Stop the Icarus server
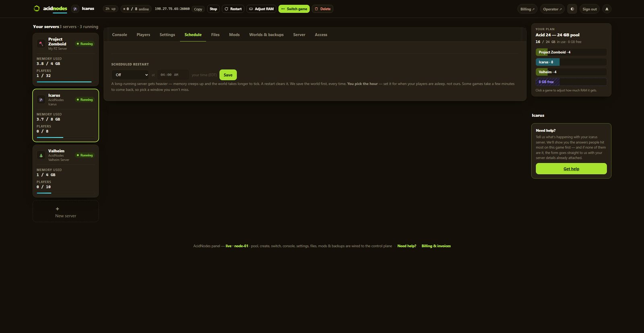Screen dimensions: 644x333 213,9
